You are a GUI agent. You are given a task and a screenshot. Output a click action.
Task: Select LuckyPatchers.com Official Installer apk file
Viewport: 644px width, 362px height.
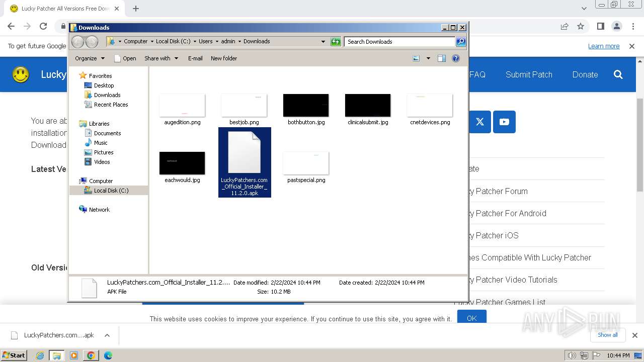[x=245, y=162]
